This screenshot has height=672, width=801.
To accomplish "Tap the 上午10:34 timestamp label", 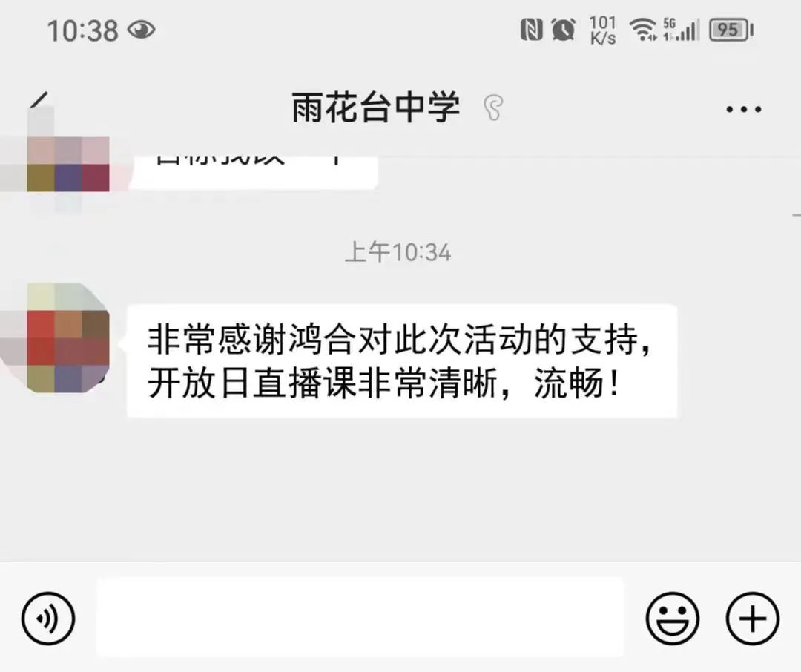I will point(398,252).
